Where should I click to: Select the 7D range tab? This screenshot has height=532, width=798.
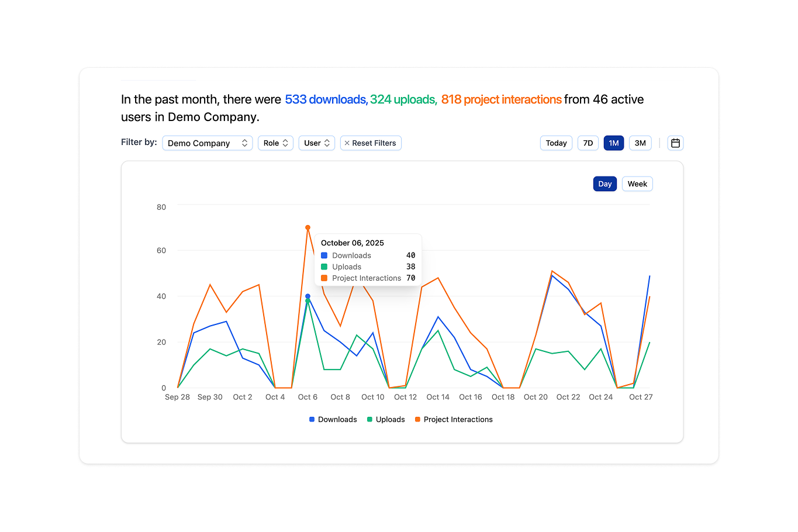coord(588,143)
